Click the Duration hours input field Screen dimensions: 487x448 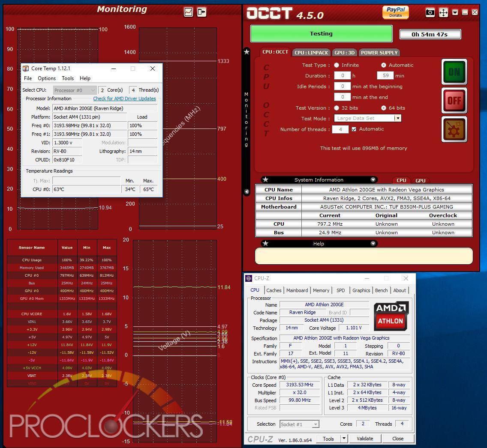coord(343,76)
